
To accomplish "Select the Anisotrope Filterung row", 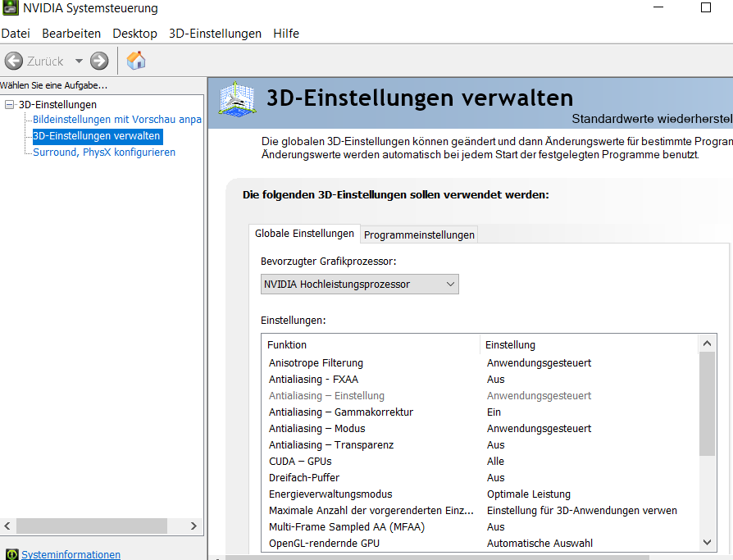I will tap(480, 363).
